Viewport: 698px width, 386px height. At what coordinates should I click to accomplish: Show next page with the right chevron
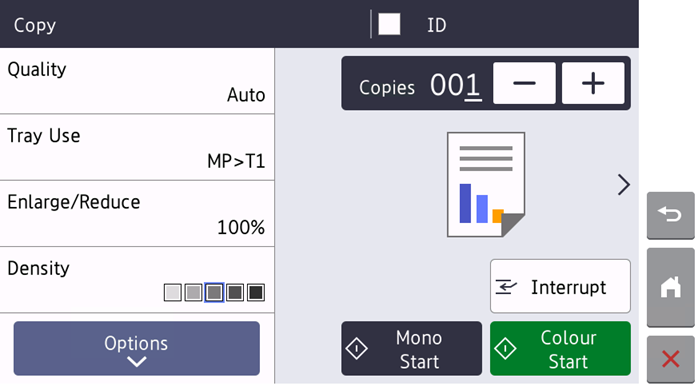624,185
